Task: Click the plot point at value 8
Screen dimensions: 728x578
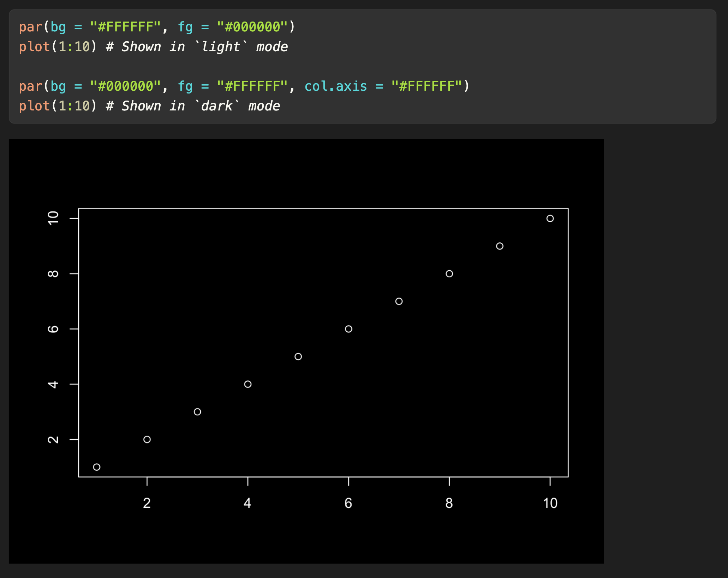Action: (x=449, y=273)
